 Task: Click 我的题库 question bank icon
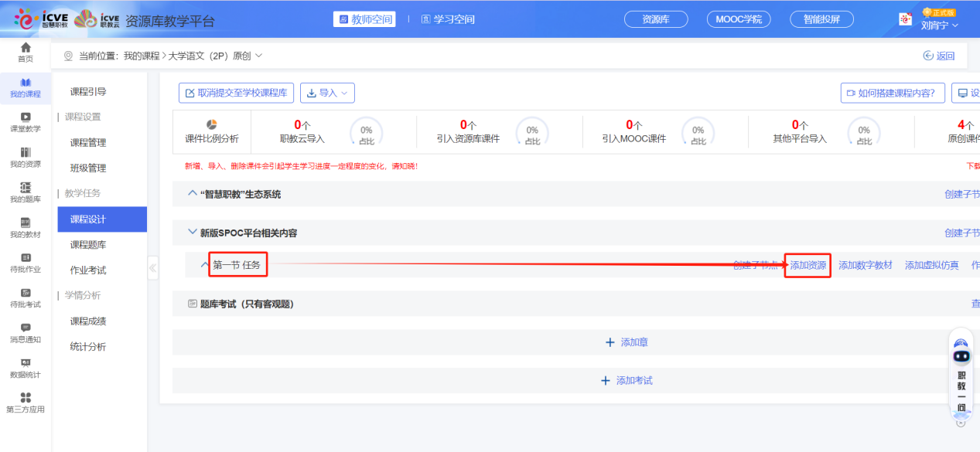(x=26, y=188)
